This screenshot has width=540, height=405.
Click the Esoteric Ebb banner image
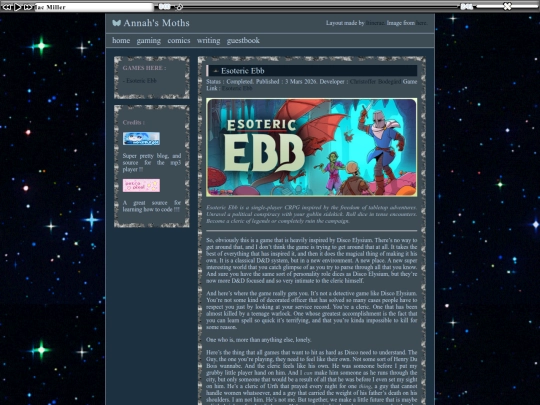(312, 147)
